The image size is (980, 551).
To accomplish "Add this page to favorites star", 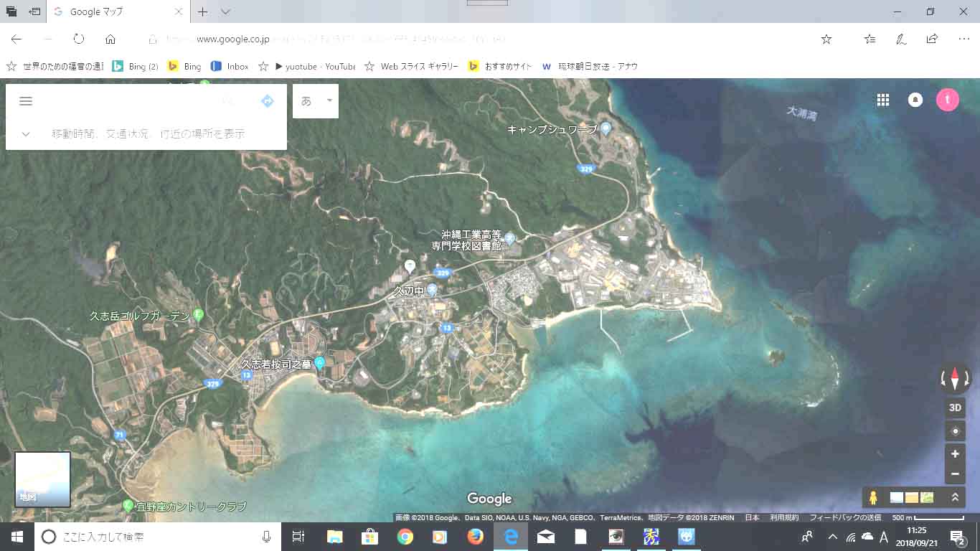I will click(826, 39).
